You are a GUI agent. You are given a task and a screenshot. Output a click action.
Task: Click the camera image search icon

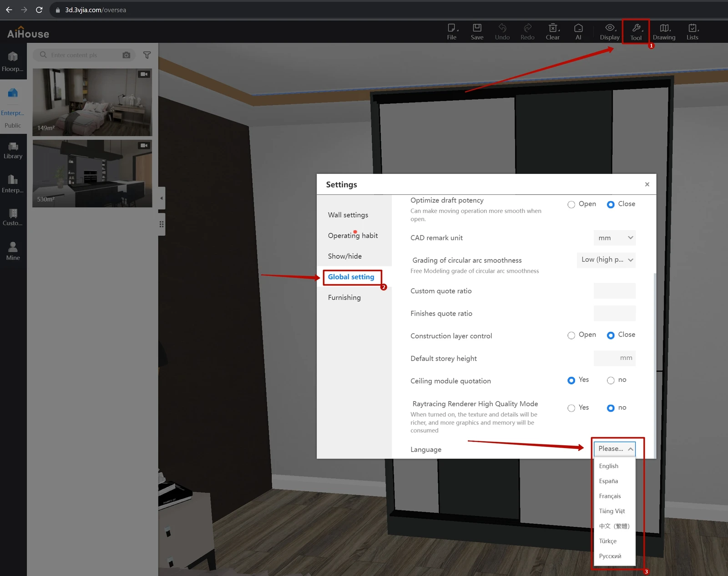coord(126,55)
